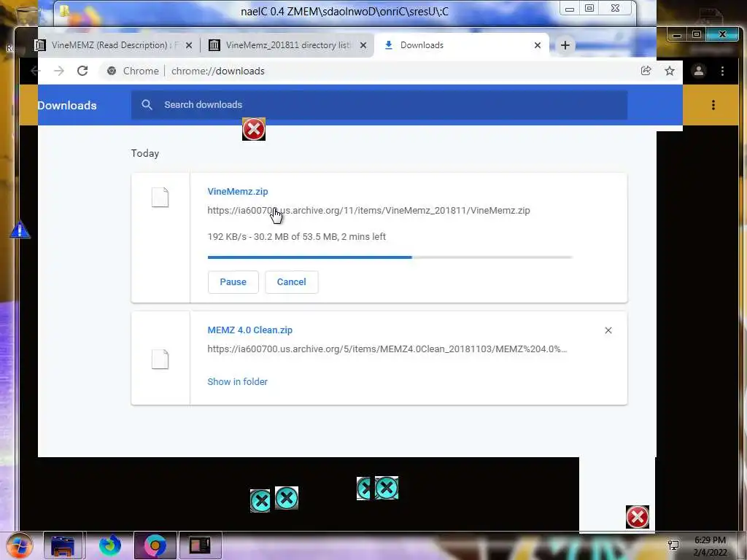Click the Search downloads field
Screen dimensions: 747x560
(379, 105)
